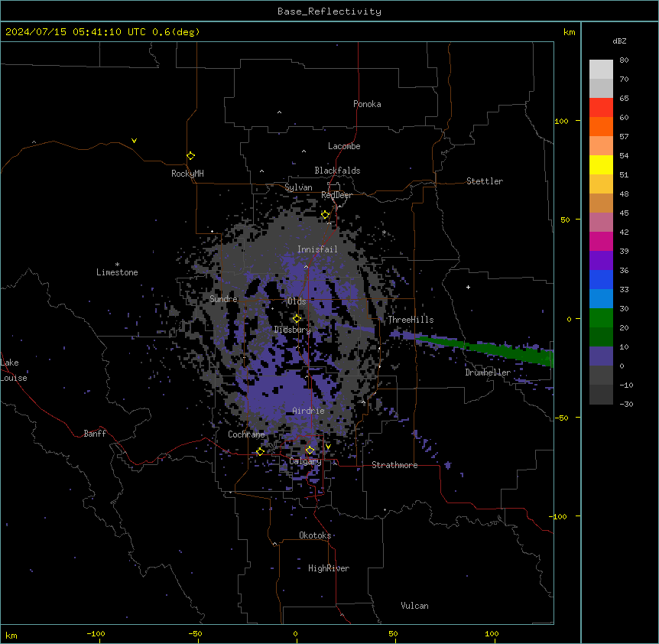
Task: Select the royal blue 33-36 dBZ swatch
Action: pyautogui.click(x=601, y=279)
